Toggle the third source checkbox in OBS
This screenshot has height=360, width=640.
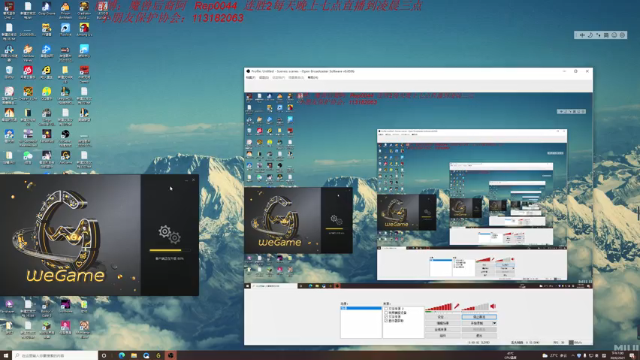[x=386, y=317]
